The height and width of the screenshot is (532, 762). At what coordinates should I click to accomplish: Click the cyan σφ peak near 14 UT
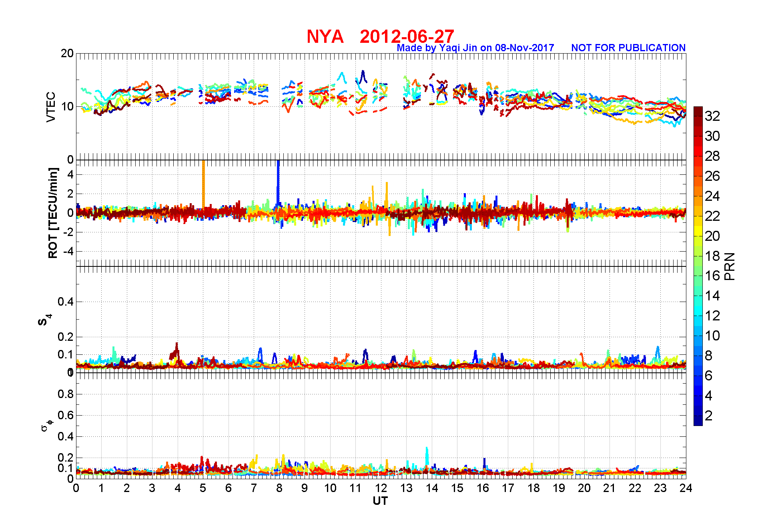click(x=427, y=456)
